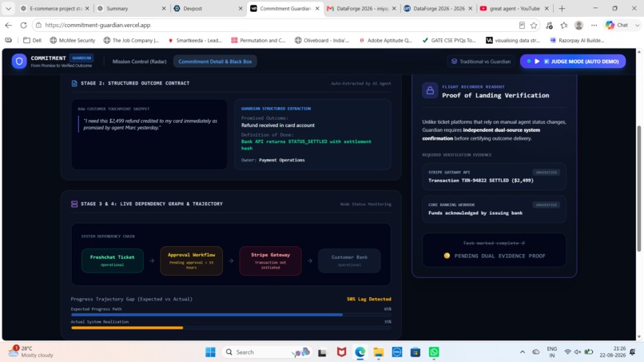Viewport: 644px width, 362px height.
Task: Start Judge Mode (Auto Demo)
Action: (573, 62)
